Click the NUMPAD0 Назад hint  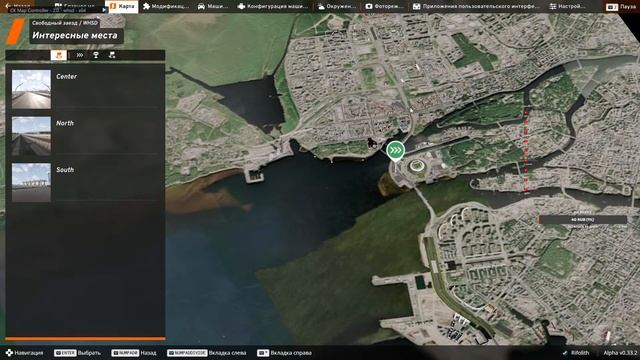point(133,353)
